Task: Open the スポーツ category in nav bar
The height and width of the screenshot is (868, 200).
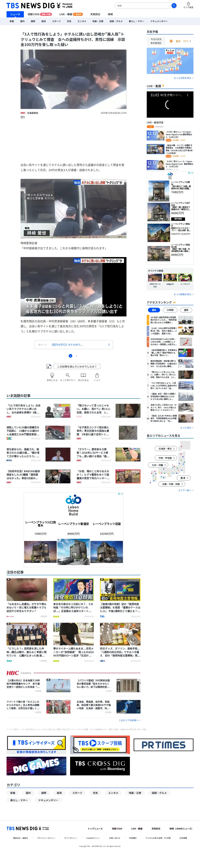Action: coord(56,21)
